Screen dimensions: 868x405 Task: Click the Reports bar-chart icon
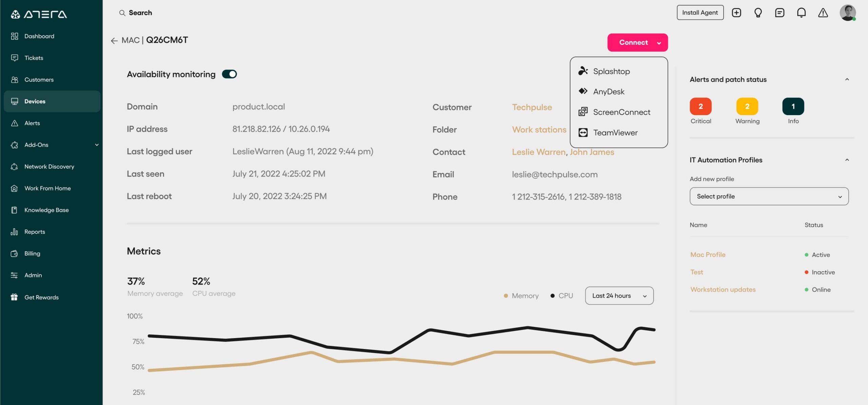tap(14, 232)
